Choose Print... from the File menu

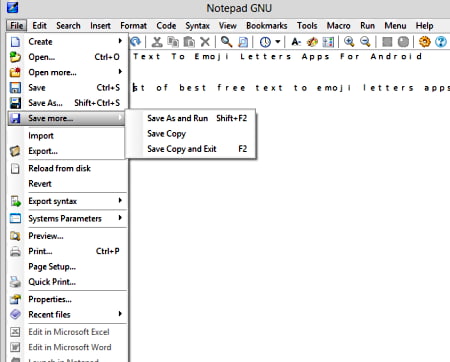[x=67, y=251]
